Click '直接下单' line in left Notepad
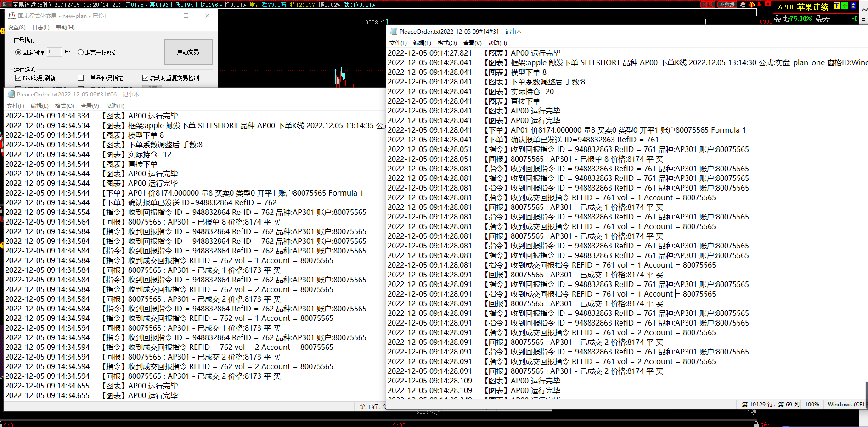 tap(143, 164)
